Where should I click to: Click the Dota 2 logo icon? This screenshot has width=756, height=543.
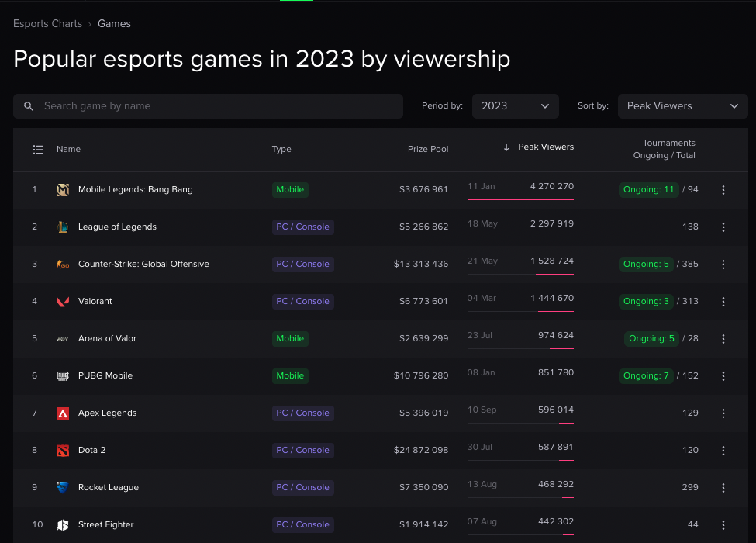(63, 451)
